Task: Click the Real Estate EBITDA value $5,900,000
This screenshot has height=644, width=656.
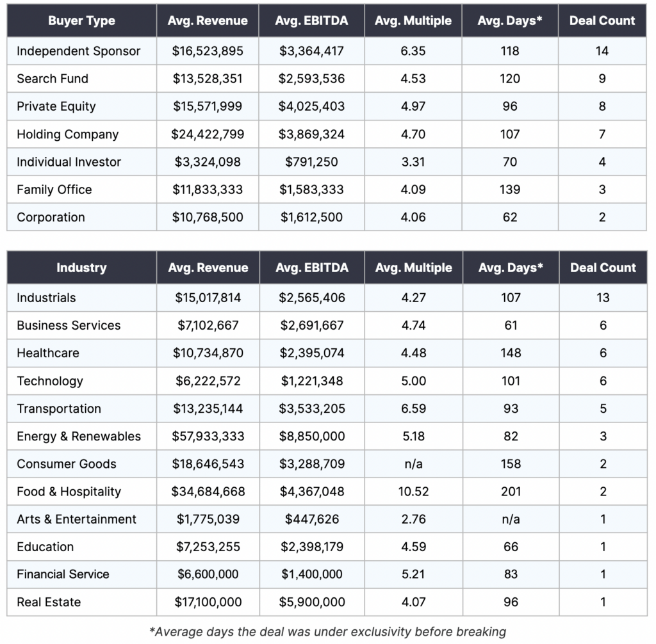Action: tap(312, 602)
